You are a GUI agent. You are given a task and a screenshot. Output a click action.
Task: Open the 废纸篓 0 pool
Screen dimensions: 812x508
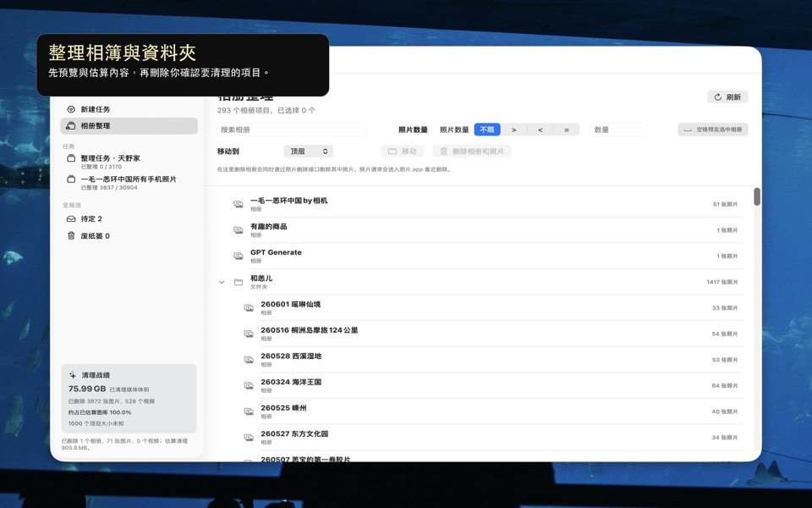coord(129,236)
